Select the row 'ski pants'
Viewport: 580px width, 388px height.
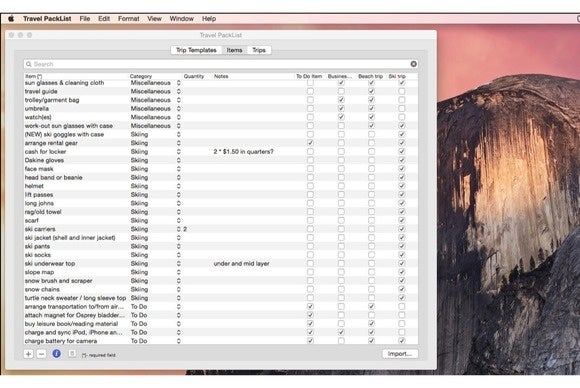[x=221, y=246]
